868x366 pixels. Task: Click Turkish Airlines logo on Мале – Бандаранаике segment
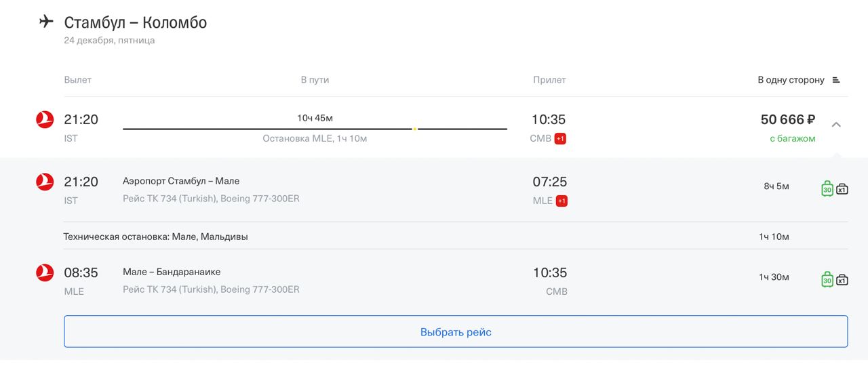45,272
